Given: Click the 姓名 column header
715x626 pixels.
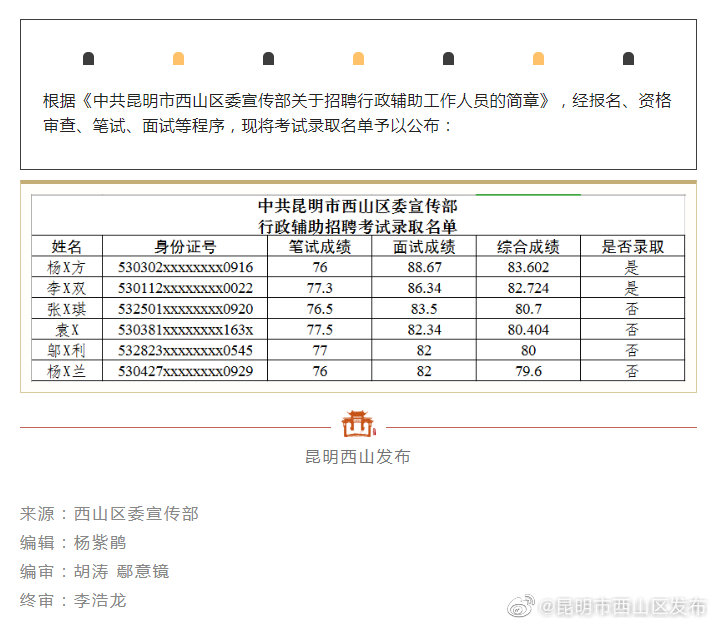Looking at the screenshot, I should click(x=67, y=247).
